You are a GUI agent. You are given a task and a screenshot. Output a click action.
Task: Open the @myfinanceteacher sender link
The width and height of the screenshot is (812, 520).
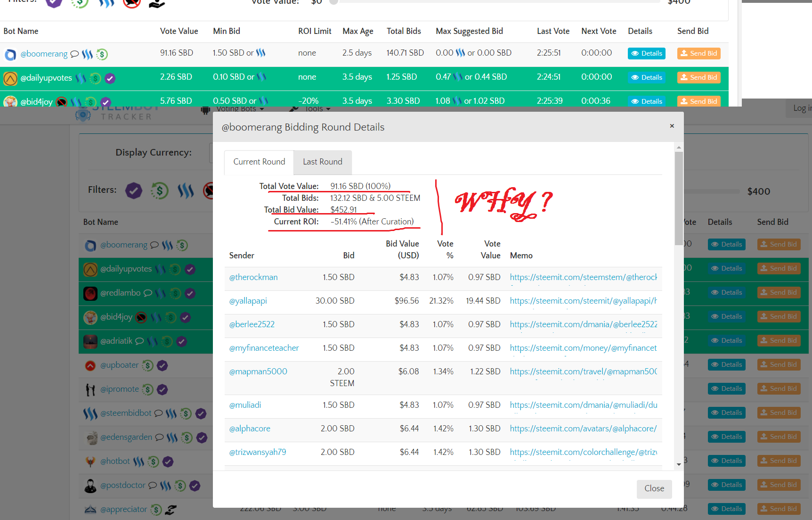(264, 348)
